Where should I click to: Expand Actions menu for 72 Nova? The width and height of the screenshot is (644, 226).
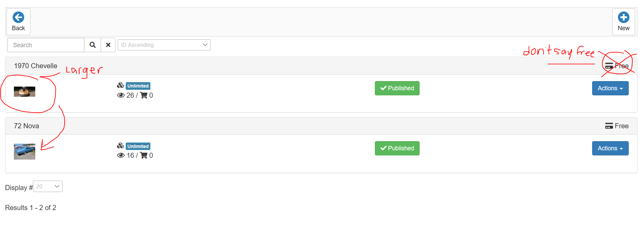610,148
